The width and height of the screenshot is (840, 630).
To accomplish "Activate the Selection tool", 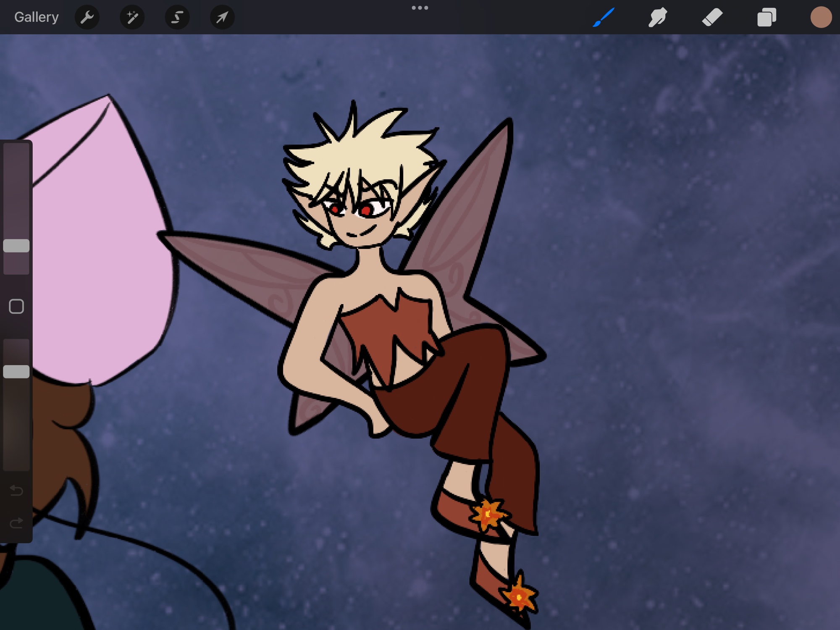I will pyautogui.click(x=177, y=17).
